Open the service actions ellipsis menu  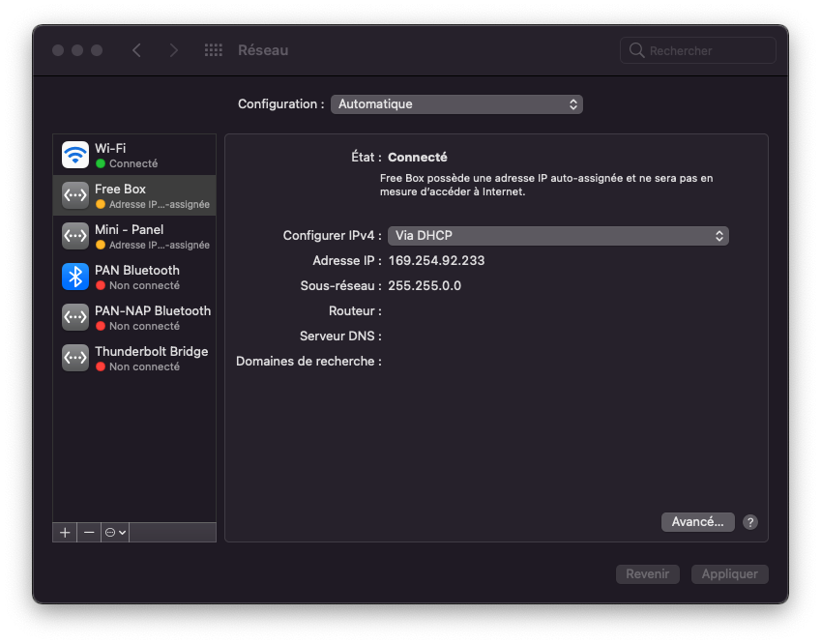[115, 533]
